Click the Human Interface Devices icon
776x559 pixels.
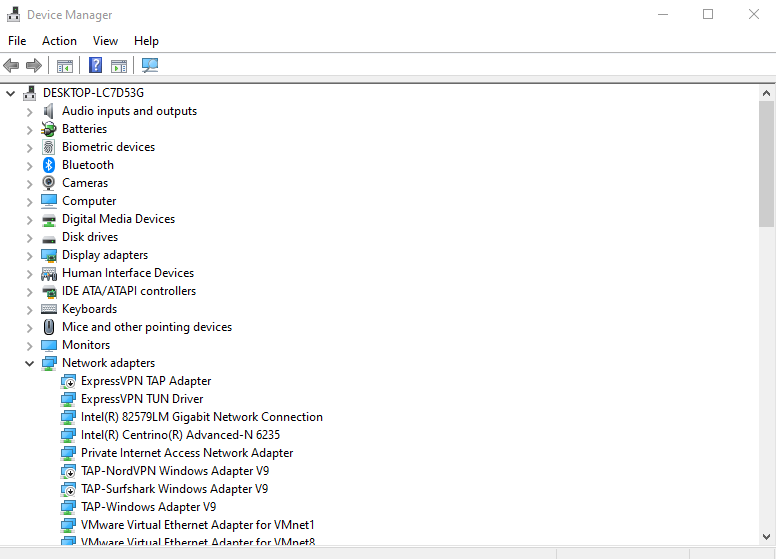click(48, 274)
